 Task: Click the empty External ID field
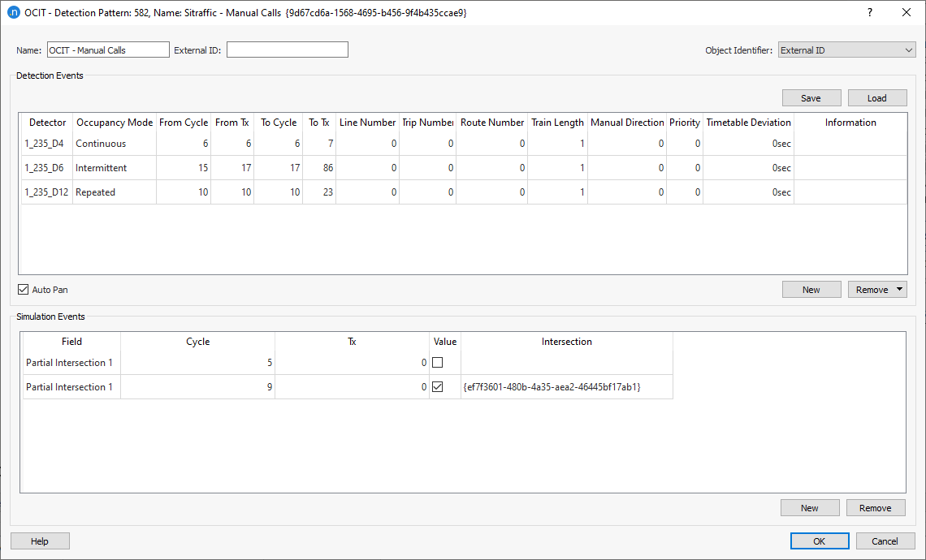(287, 50)
